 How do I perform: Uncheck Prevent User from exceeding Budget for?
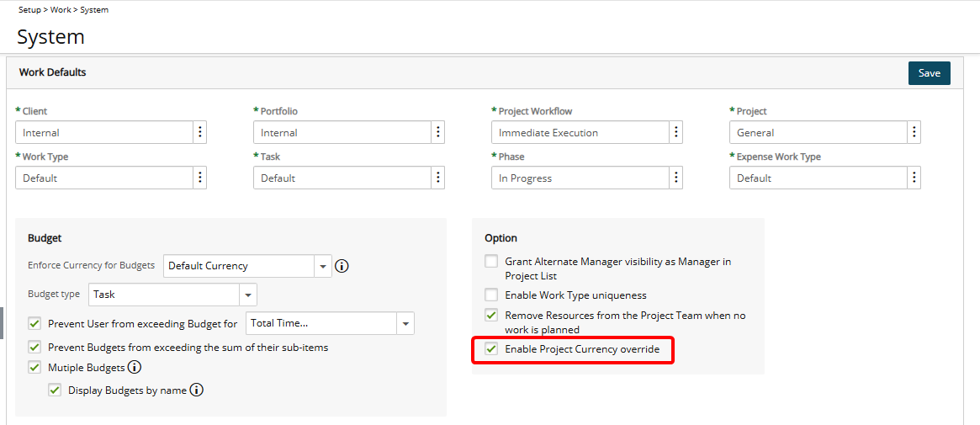34,324
